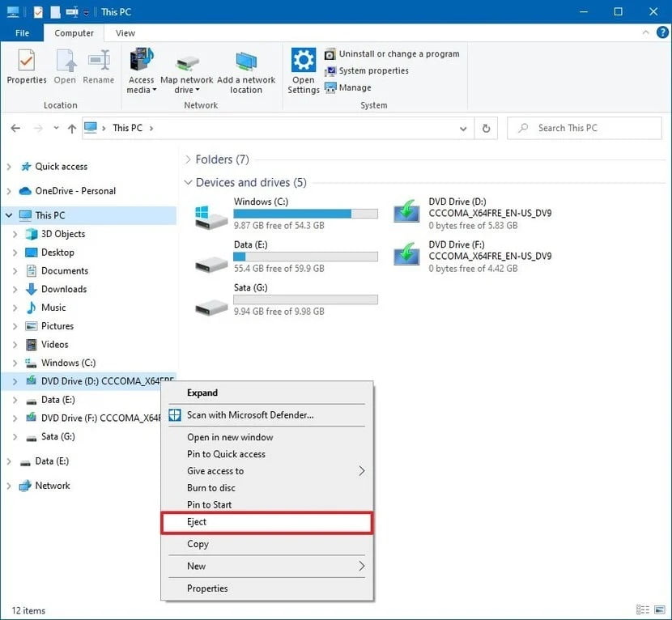Open the address bar history dropdown
Image resolution: width=672 pixels, height=620 pixels.
tap(462, 128)
